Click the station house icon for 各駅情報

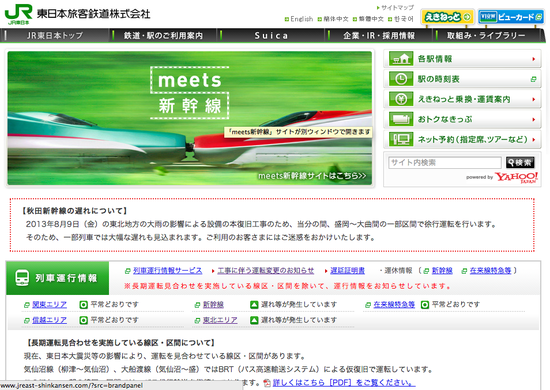401,59
